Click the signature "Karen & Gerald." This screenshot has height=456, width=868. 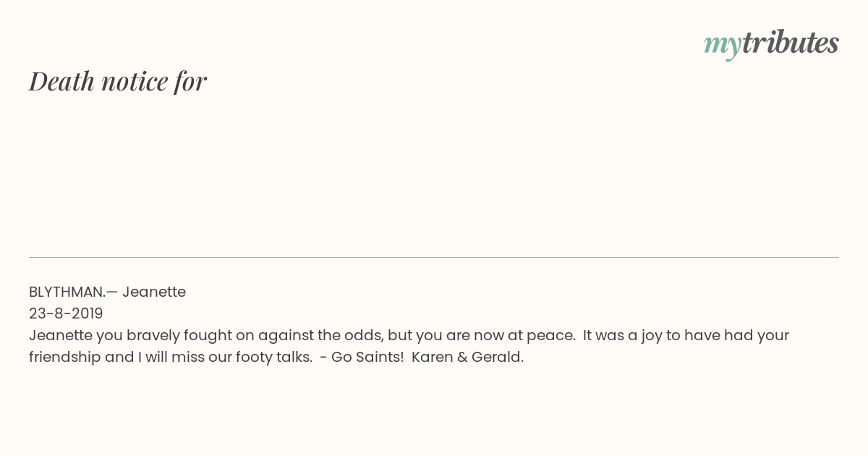point(467,357)
